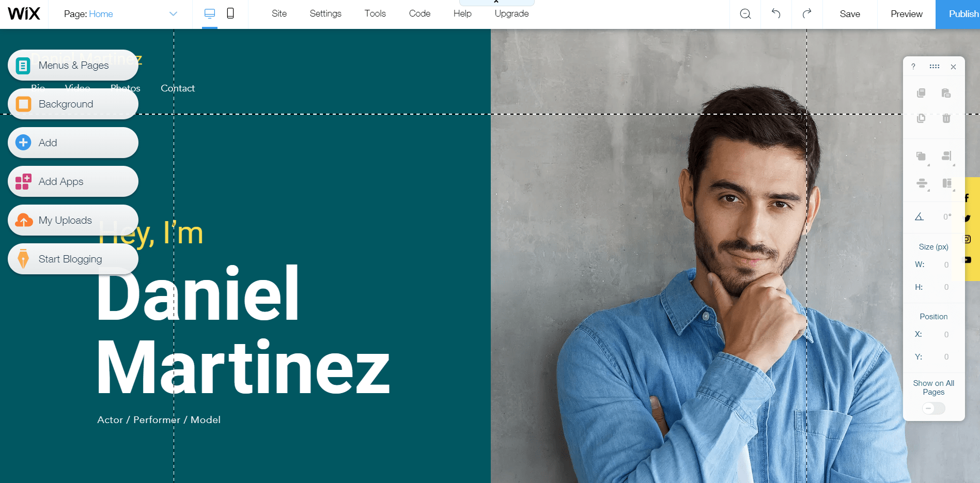This screenshot has width=980, height=483.
Task: Click the trash delete icon in toolbar
Action: [x=946, y=118]
